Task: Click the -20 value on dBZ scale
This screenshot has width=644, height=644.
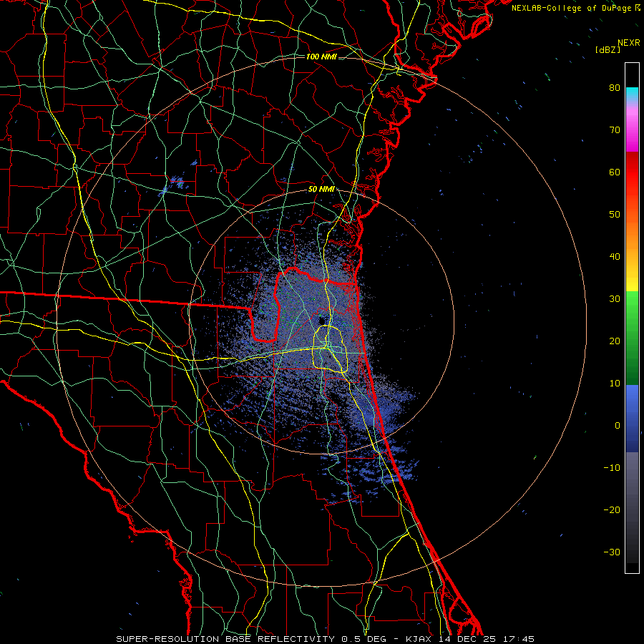Action: pyautogui.click(x=612, y=509)
